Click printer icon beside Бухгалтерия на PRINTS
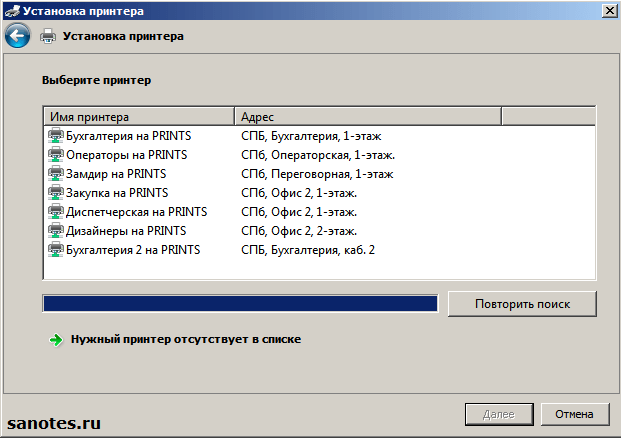621x438 pixels. 55,135
